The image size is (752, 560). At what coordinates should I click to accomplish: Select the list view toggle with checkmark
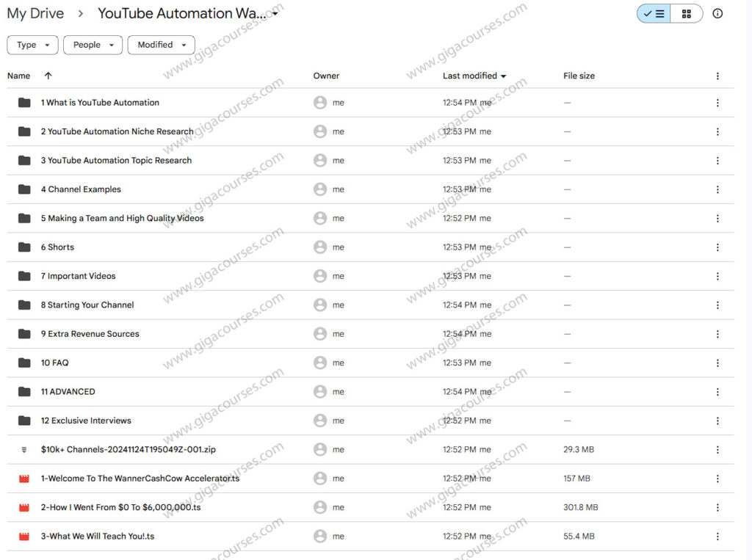coord(653,13)
